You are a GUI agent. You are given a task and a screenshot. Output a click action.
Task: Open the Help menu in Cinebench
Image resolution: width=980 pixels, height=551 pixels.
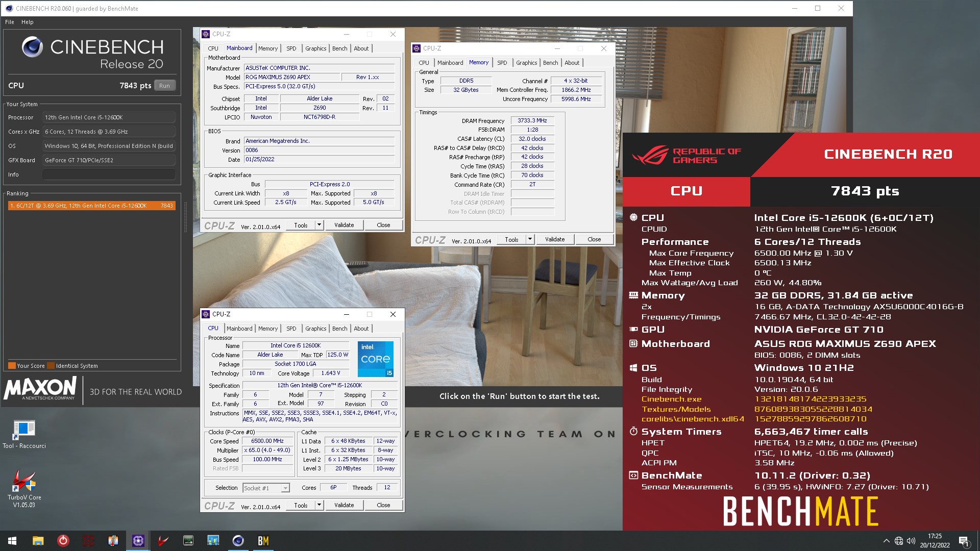pos(28,22)
